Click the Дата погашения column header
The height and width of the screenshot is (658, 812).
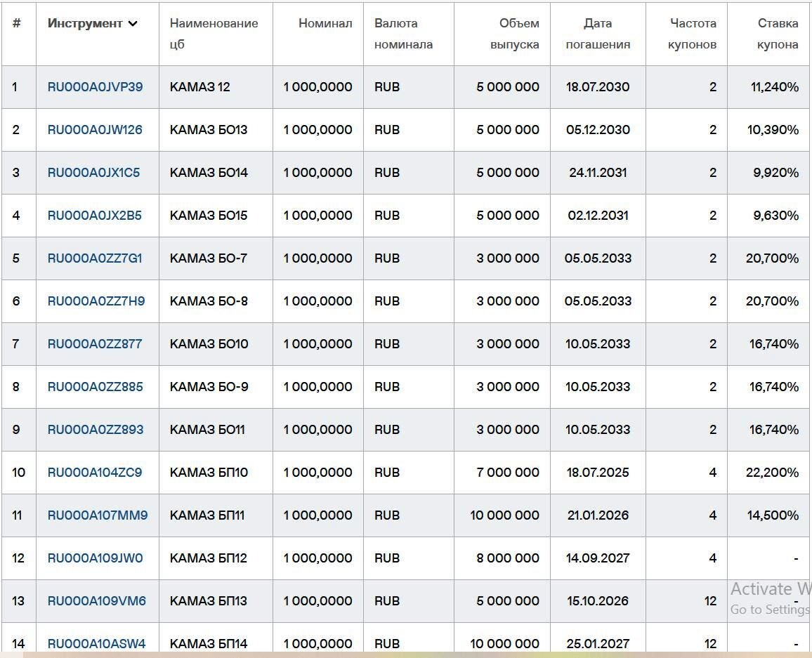click(x=598, y=34)
